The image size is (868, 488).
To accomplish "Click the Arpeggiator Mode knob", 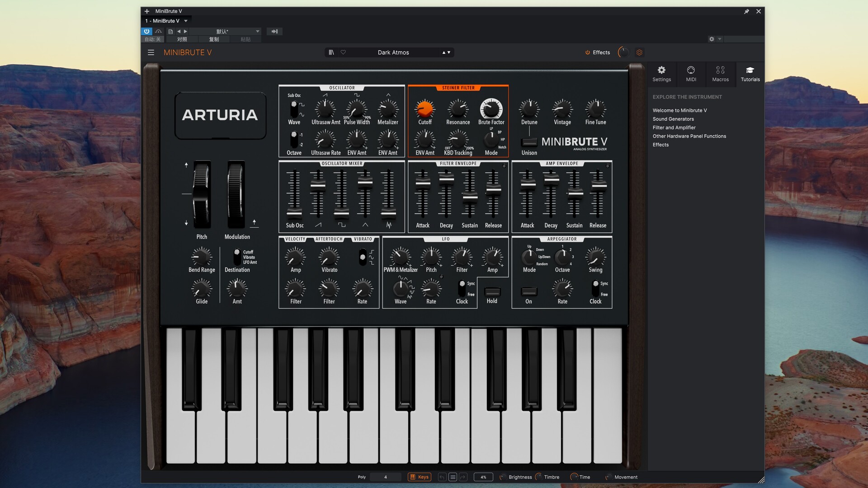I will pos(529,257).
